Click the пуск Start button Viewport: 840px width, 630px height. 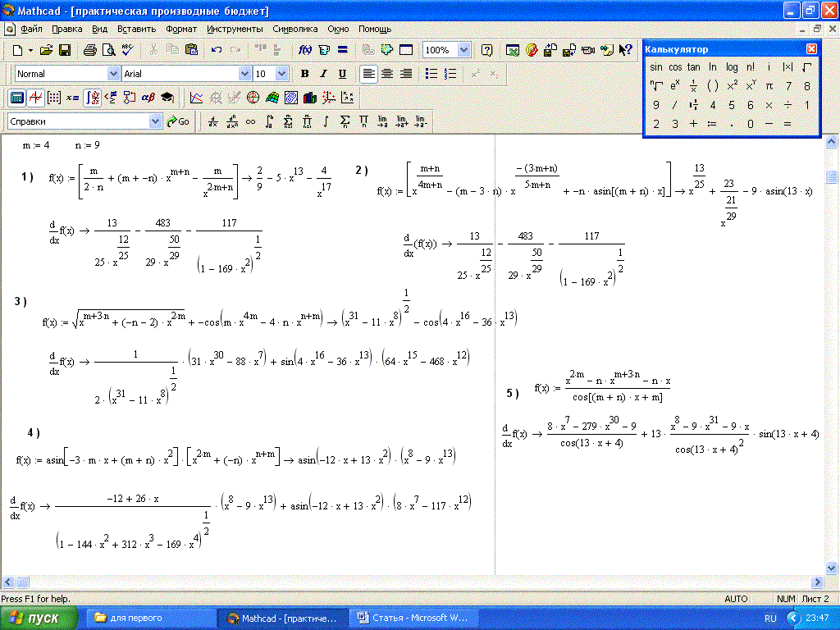click(x=39, y=618)
